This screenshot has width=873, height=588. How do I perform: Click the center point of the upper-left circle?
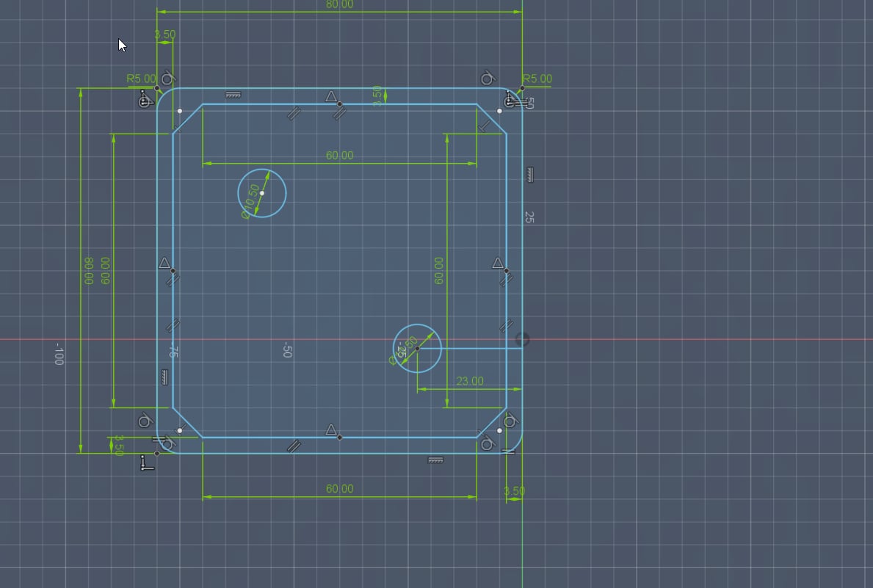pos(261,193)
